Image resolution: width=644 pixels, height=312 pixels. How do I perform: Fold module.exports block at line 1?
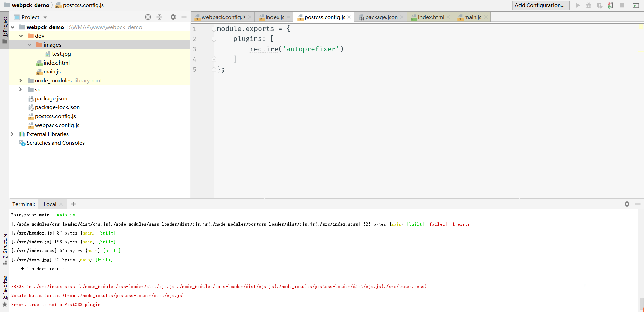point(214,29)
